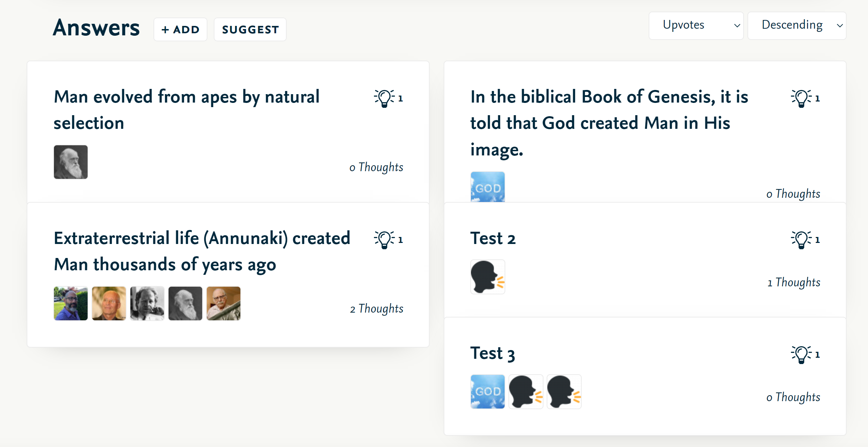Open answer titled Man evolved from apes
The width and height of the screenshot is (868, 447).
point(186,110)
